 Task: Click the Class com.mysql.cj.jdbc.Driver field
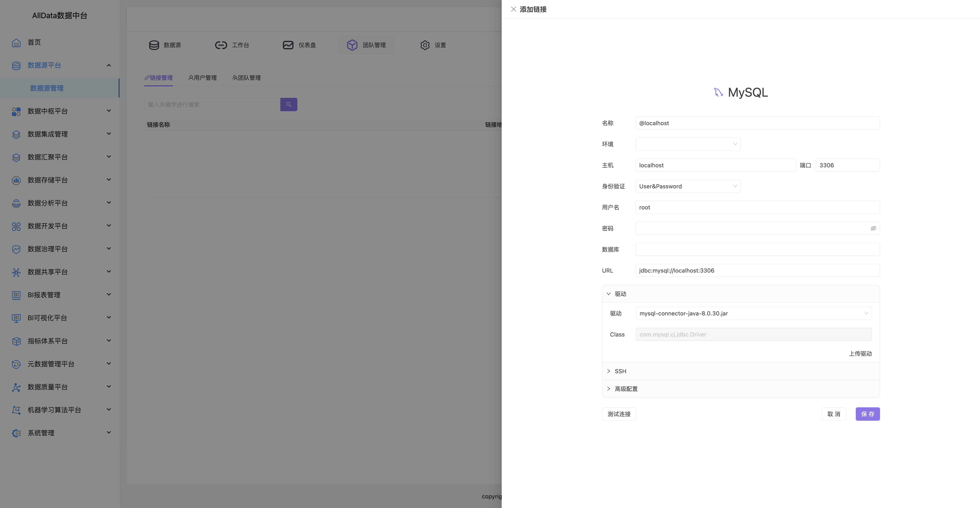pyautogui.click(x=753, y=334)
